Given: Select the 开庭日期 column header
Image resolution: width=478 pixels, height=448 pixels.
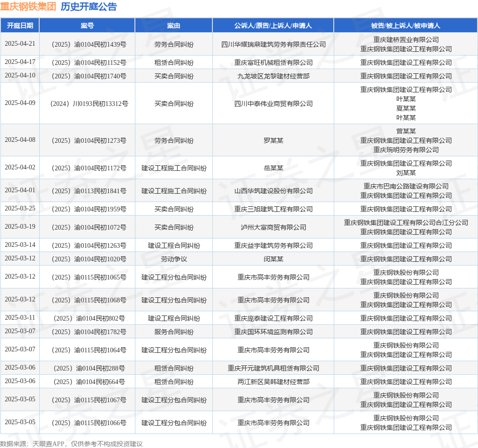Looking at the screenshot, I should 20,26.
